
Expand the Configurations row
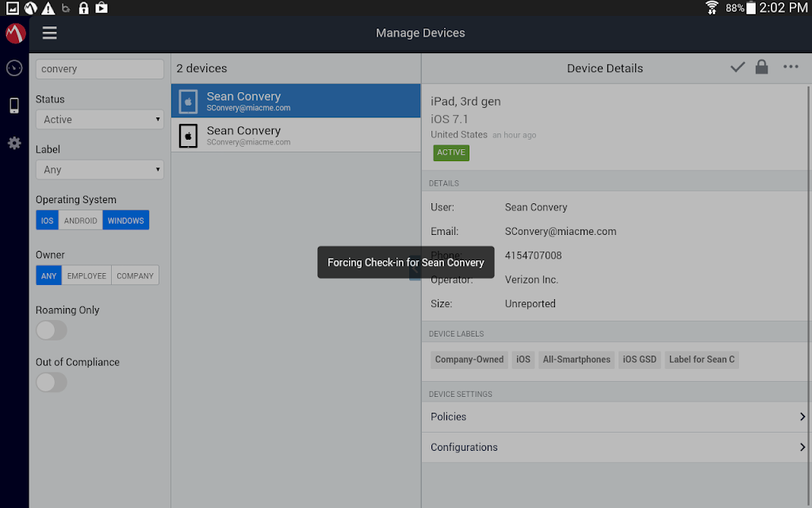[616, 448]
